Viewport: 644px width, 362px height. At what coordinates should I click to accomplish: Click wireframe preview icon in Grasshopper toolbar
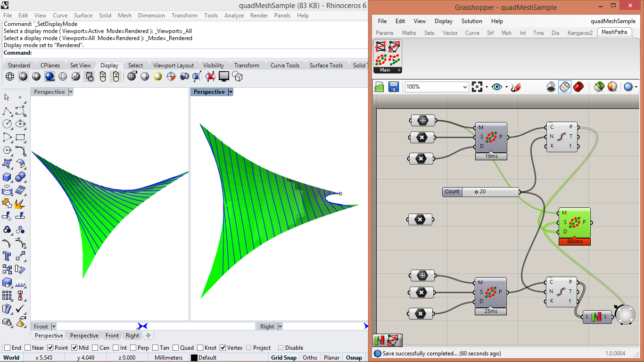pyautogui.click(x=565, y=87)
